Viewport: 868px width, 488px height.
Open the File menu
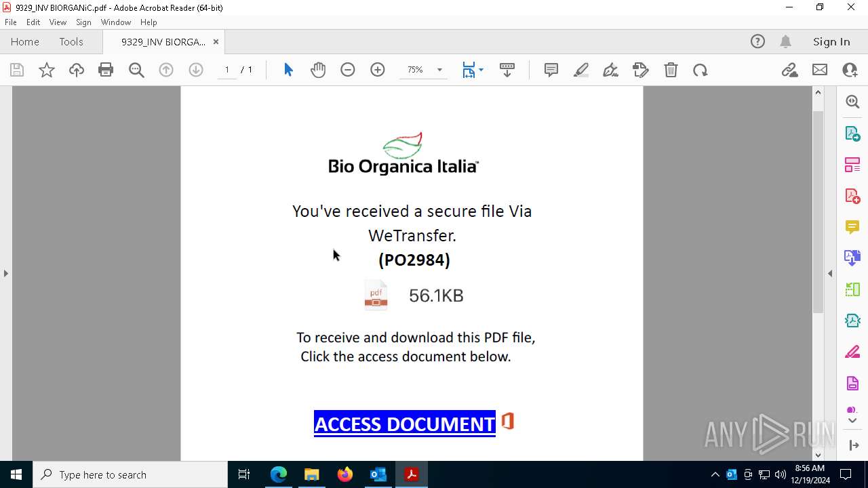(11, 22)
